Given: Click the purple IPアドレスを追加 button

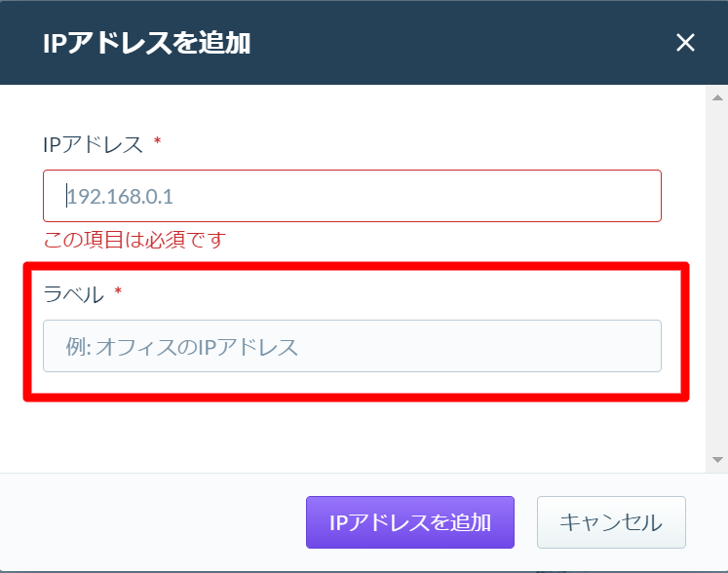Looking at the screenshot, I should [410, 522].
